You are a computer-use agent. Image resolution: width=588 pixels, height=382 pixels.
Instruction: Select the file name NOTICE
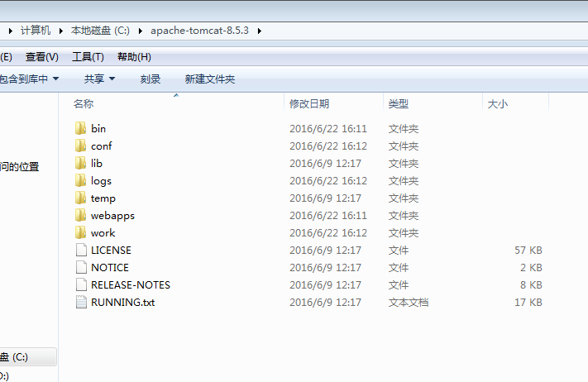(110, 267)
